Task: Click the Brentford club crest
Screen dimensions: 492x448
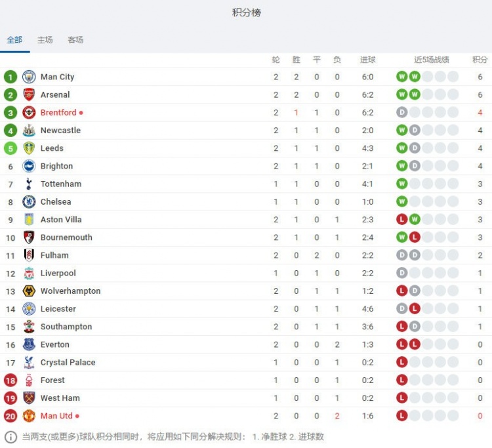Action: [x=29, y=113]
